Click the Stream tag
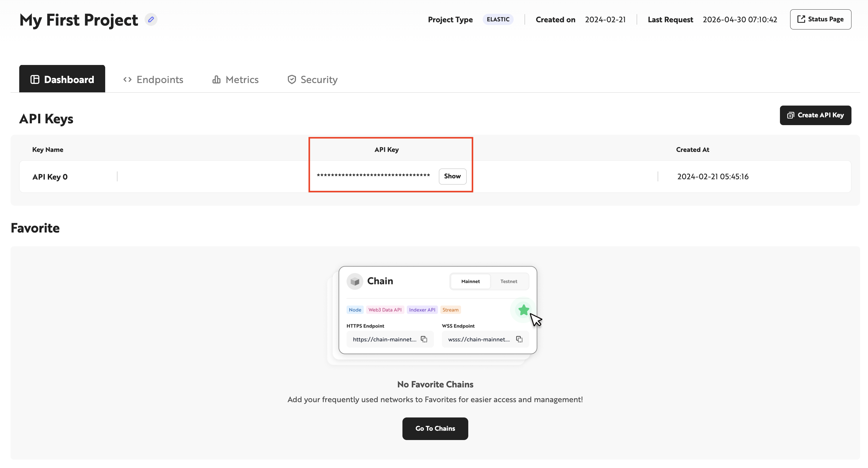The height and width of the screenshot is (468, 868). 450,309
